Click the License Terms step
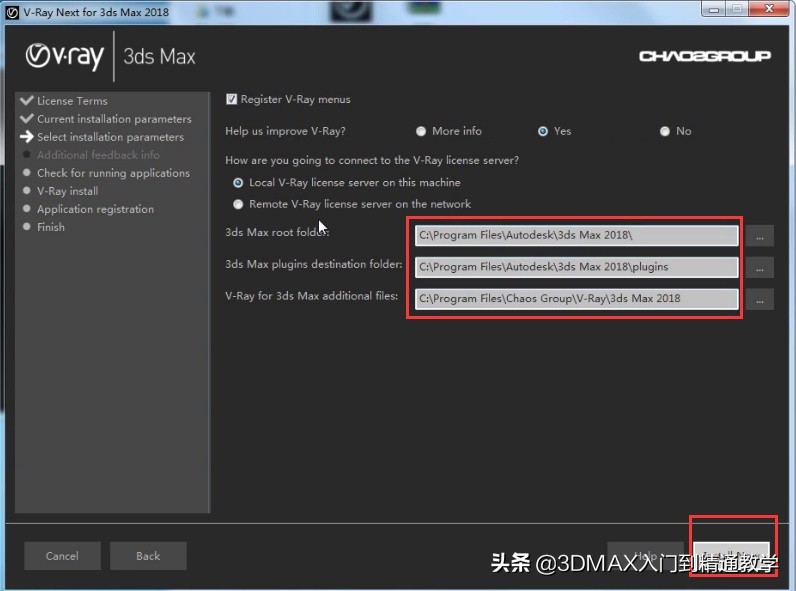Screen dimensions: 796x591 click(72, 101)
